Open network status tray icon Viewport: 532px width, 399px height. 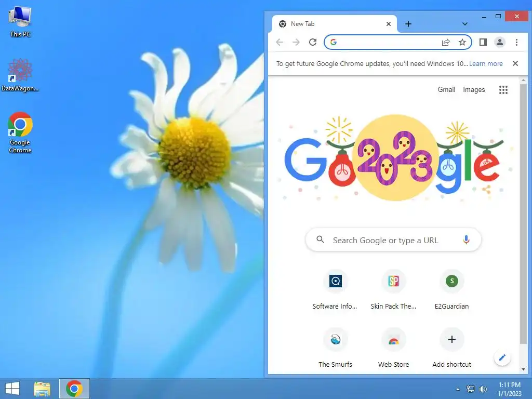(x=471, y=389)
